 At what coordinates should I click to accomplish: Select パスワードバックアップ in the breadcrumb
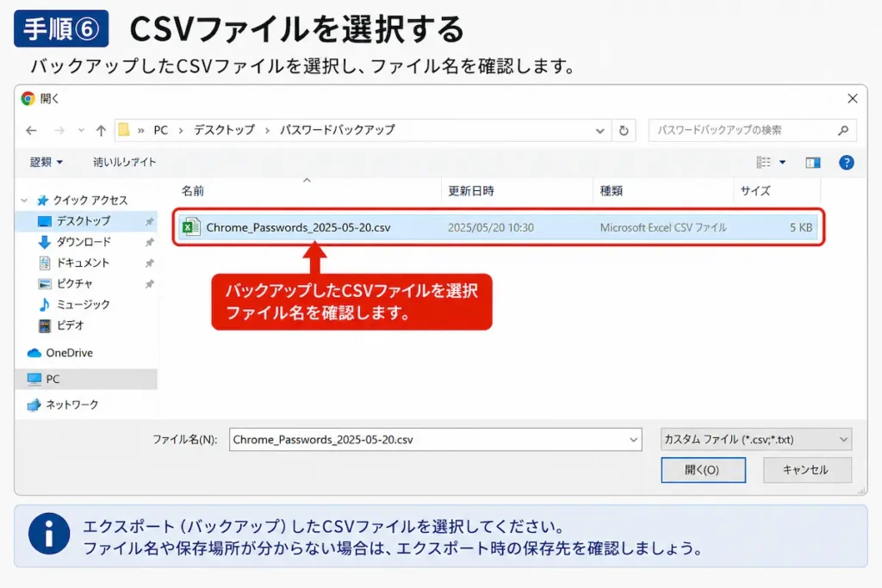pyautogui.click(x=338, y=130)
